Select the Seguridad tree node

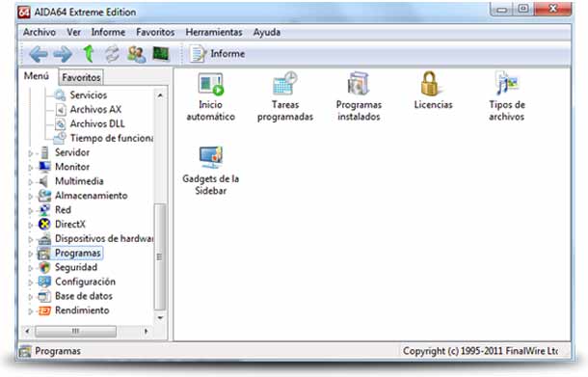76,267
